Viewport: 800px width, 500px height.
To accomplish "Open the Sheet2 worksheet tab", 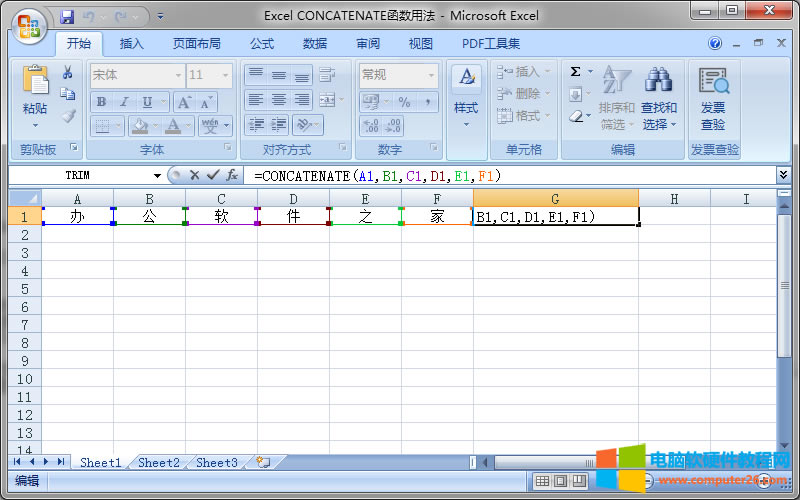I will [159, 463].
